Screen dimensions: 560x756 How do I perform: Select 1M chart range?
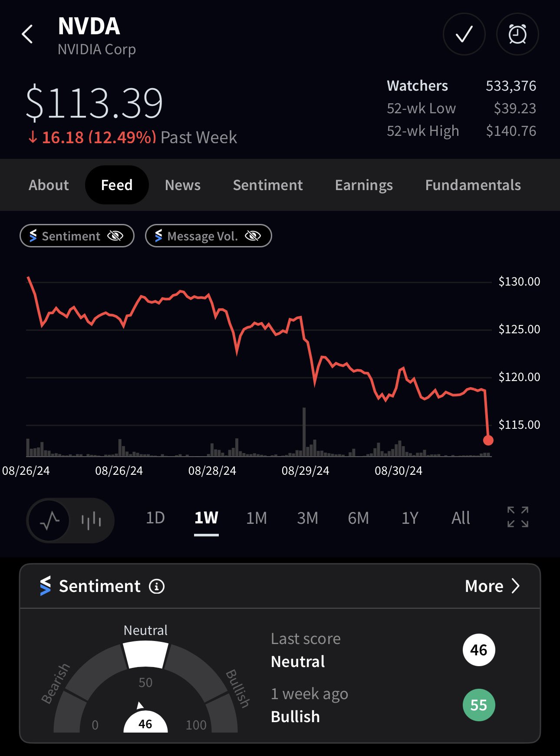click(x=257, y=518)
